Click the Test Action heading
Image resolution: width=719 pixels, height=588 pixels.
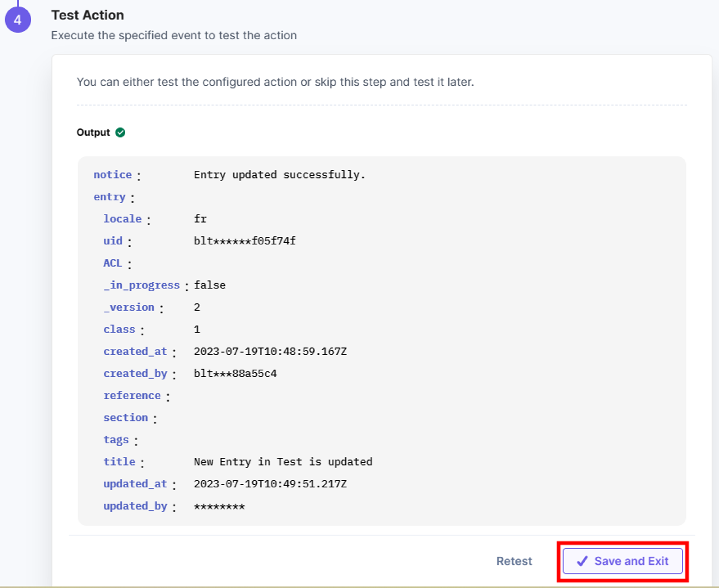87,15
